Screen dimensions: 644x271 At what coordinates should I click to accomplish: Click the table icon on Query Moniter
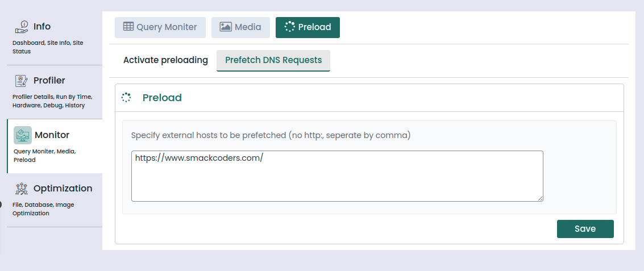128,27
